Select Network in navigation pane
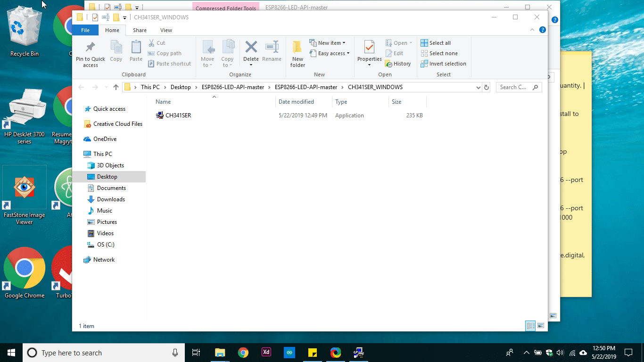This screenshot has height=362, width=644. click(104, 260)
